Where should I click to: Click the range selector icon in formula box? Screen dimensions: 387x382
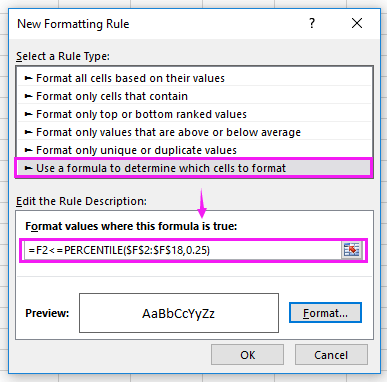click(352, 250)
